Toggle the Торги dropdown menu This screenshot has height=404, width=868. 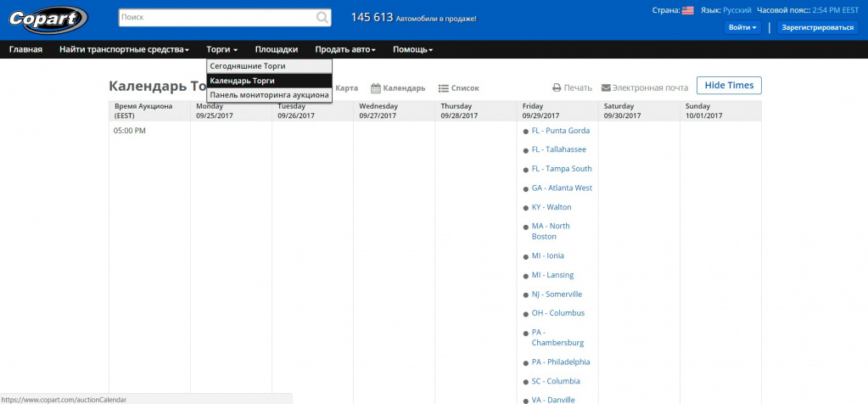tap(222, 49)
